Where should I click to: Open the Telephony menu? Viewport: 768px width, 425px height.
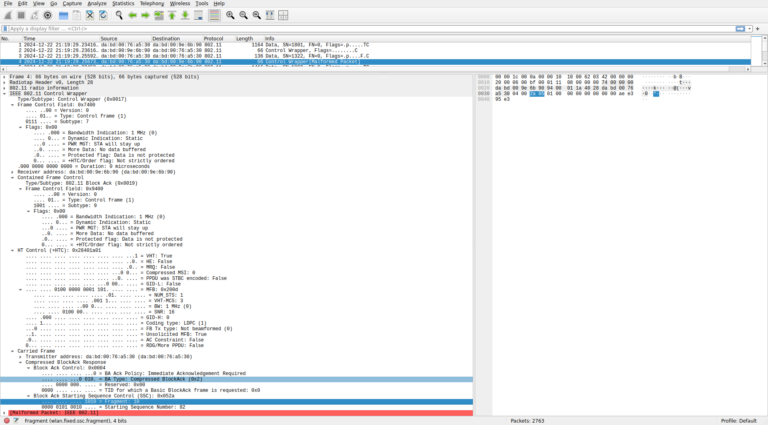click(x=152, y=3)
